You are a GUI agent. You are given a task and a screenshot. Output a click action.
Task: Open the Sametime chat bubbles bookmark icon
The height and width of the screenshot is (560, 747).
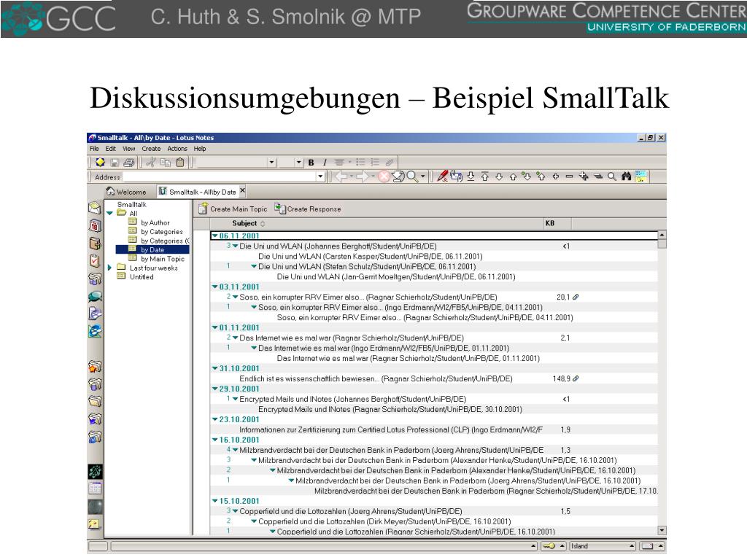point(95,297)
